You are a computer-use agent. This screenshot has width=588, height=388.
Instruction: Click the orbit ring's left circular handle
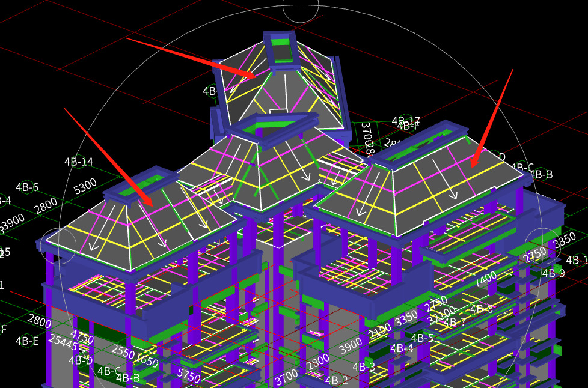coord(58,246)
